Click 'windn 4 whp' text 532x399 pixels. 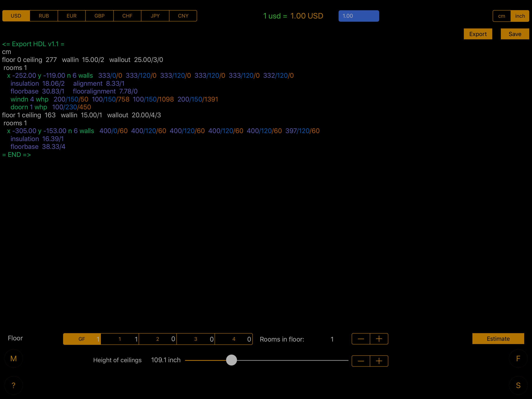pos(30,99)
